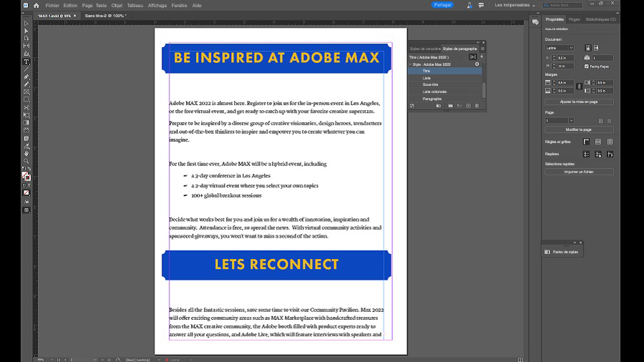644x362 pixels.
Task: Collapse the Style : Adobe Max 2022 group
Action: coord(410,64)
